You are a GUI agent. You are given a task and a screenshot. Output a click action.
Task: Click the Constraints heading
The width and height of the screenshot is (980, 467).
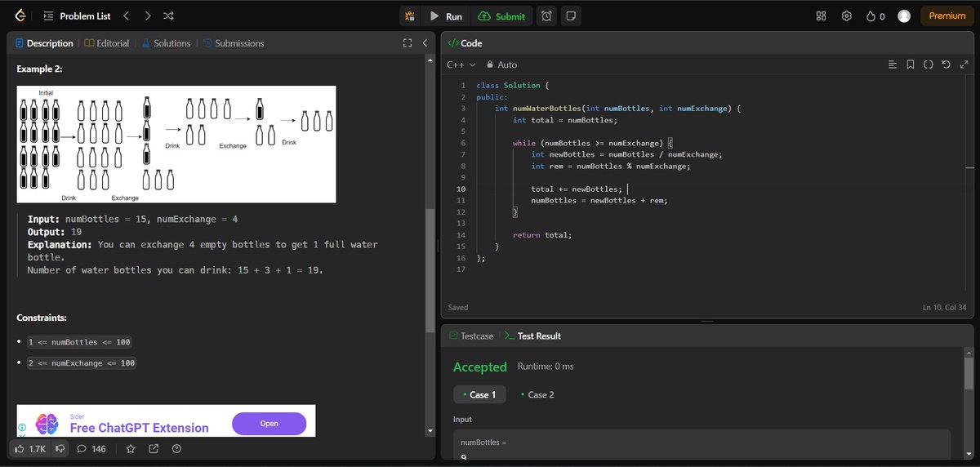click(x=42, y=317)
